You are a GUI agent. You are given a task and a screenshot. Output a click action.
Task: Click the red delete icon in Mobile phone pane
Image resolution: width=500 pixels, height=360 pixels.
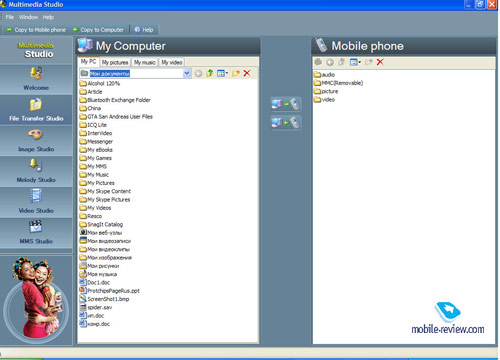tap(380, 62)
